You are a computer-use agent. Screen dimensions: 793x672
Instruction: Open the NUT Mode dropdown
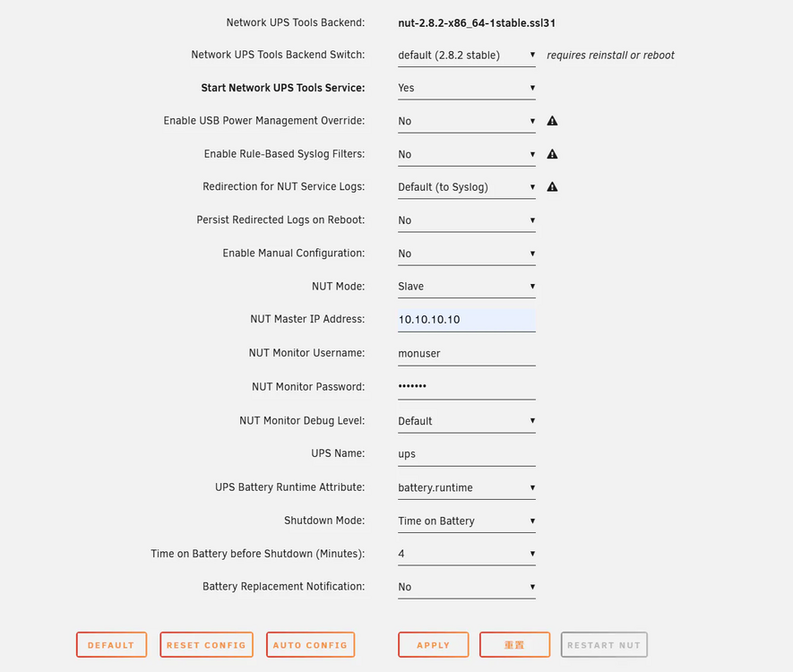coord(466,287)
